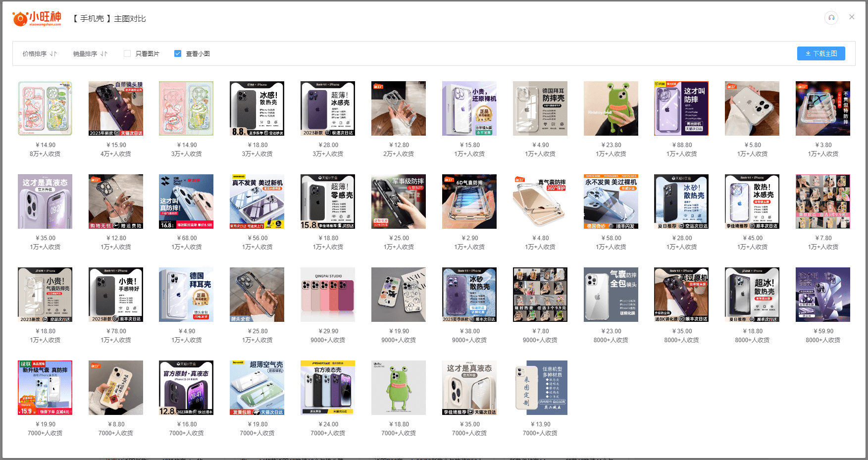Click the 军事级防摔 product image at ¥25.00

[399, 202]
